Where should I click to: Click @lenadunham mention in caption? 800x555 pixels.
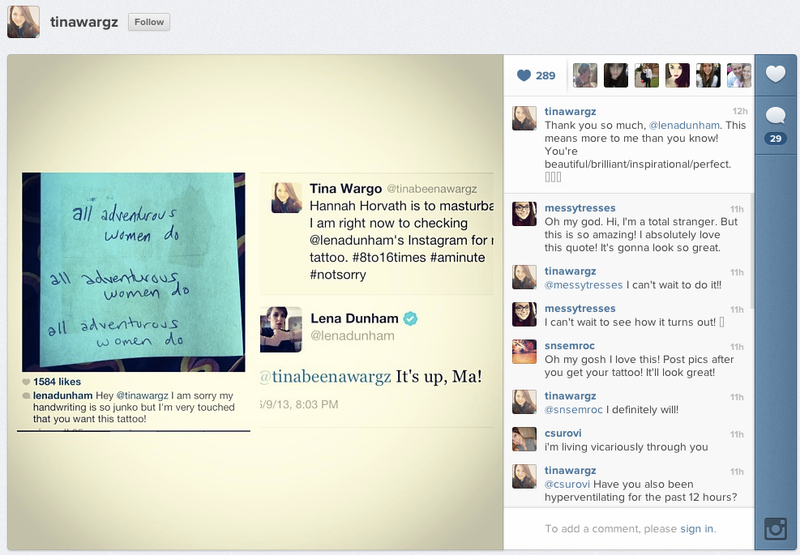pos(684,125)
